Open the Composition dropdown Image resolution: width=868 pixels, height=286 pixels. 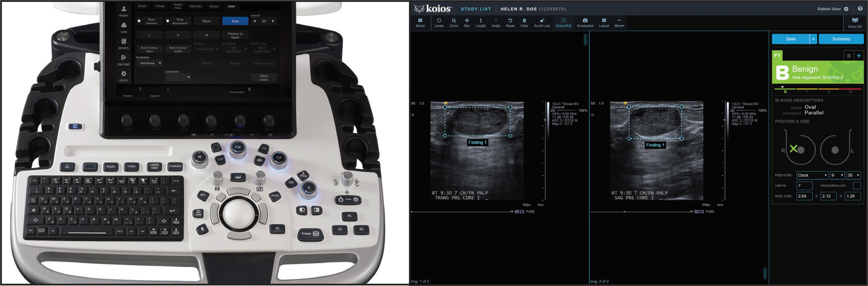tap(178, 77)
